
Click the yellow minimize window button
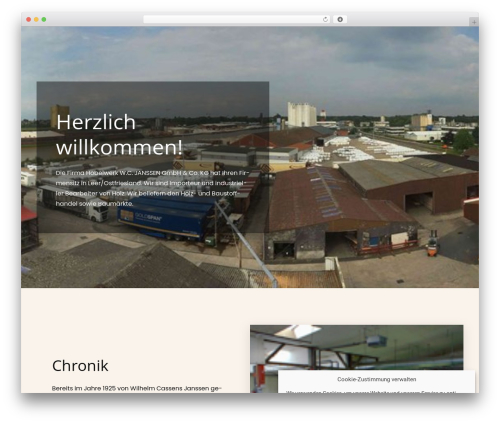pos(36,20)
